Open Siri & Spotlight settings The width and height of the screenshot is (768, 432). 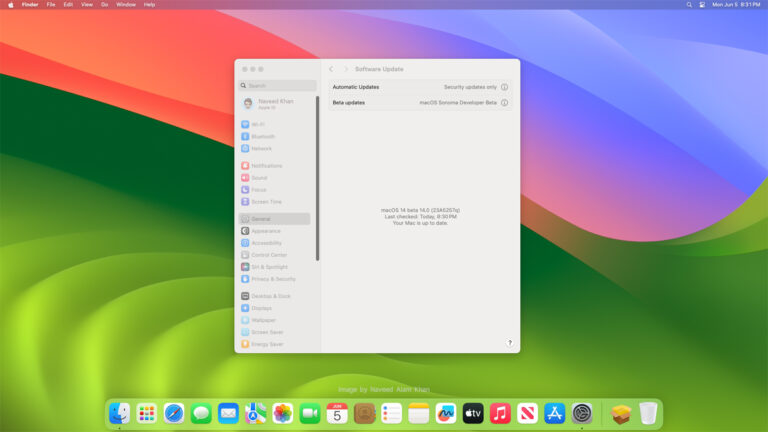click(x=264, y=267)
